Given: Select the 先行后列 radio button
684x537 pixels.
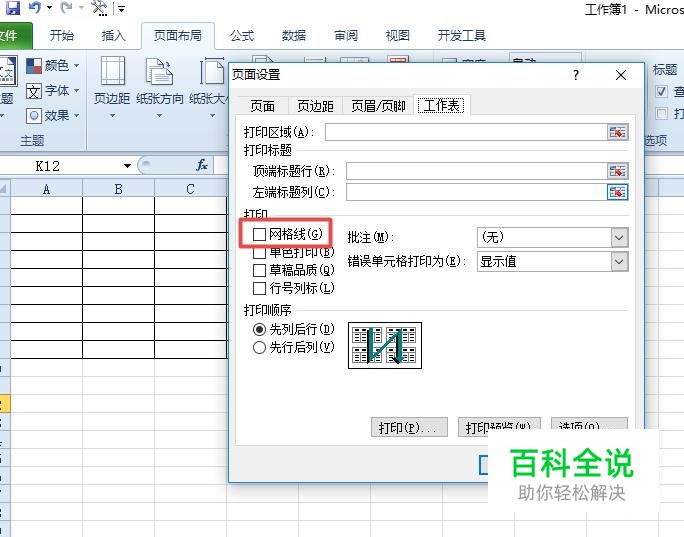Looking at the screenshot, I should pos(259,347).
